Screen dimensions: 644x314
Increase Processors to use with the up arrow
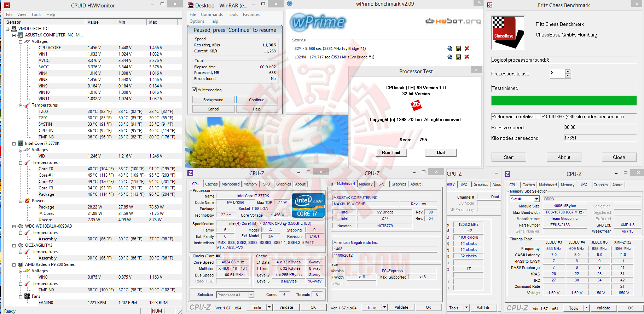568,72
